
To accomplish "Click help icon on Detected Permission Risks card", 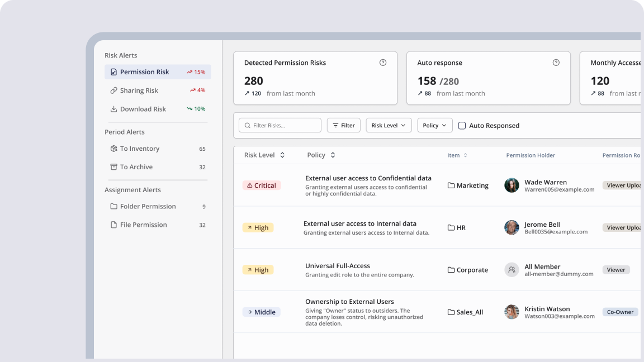I will coord(383,63).
